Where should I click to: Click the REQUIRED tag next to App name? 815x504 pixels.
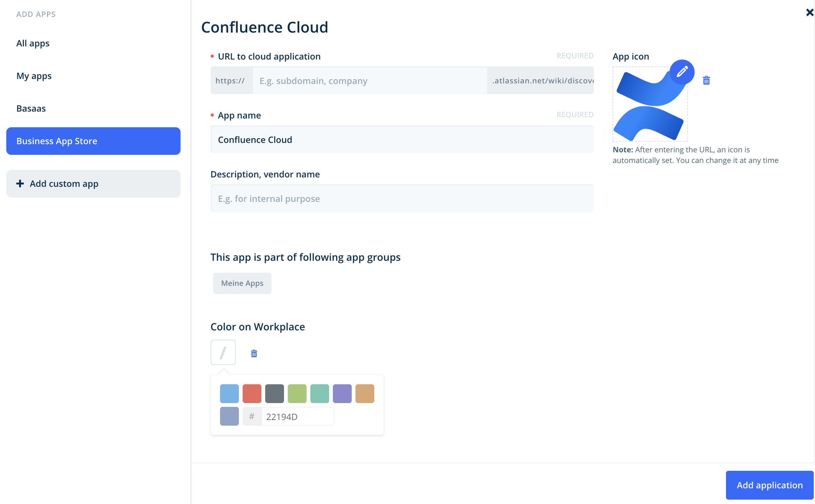coord(575,114)
